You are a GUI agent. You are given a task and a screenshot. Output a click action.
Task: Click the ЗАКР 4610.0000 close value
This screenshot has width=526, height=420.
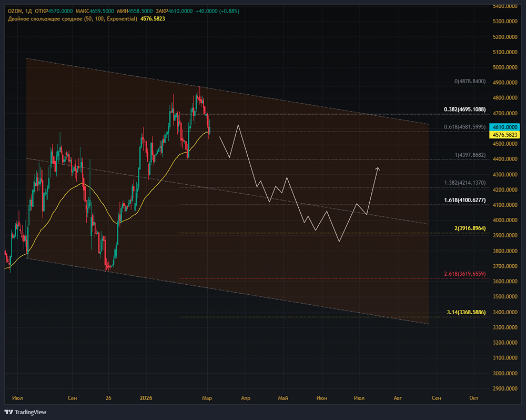pyautogui.click(x=174, y=11)
